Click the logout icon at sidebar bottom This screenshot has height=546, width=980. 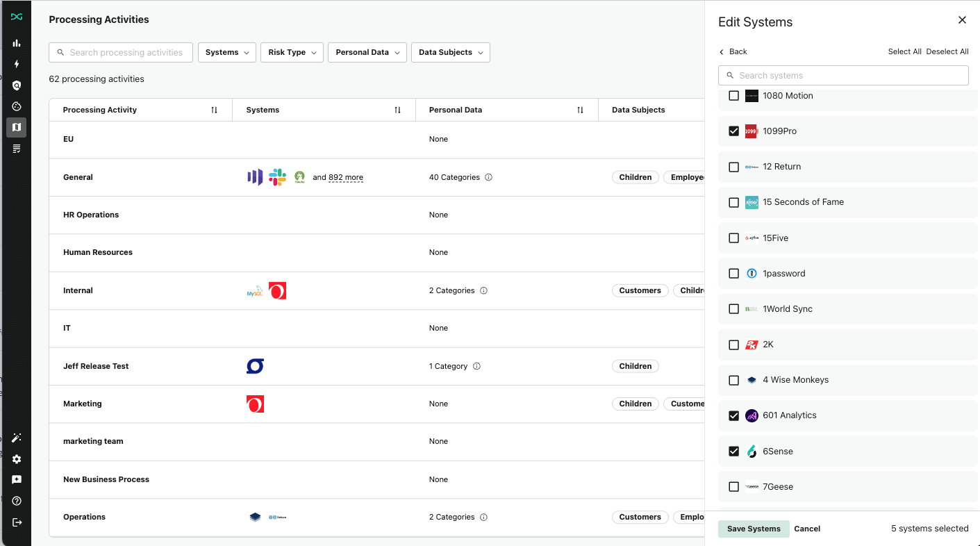[17, 522]
